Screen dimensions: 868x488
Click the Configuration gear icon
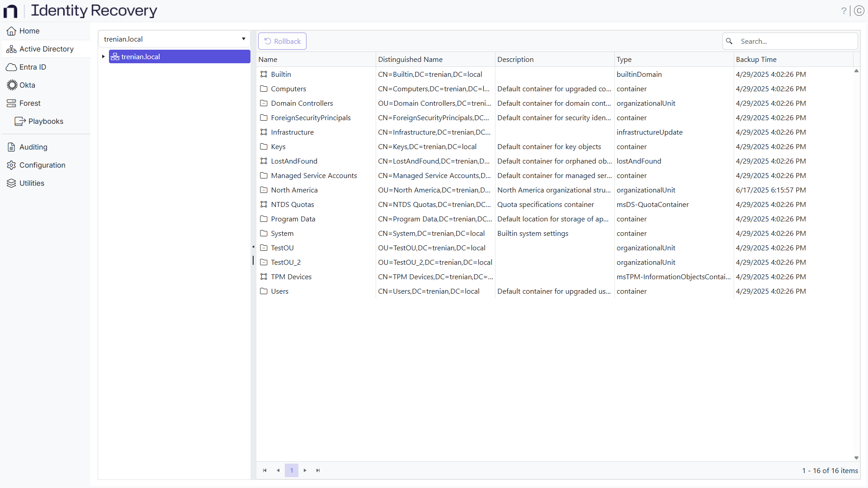coord(11,165)
